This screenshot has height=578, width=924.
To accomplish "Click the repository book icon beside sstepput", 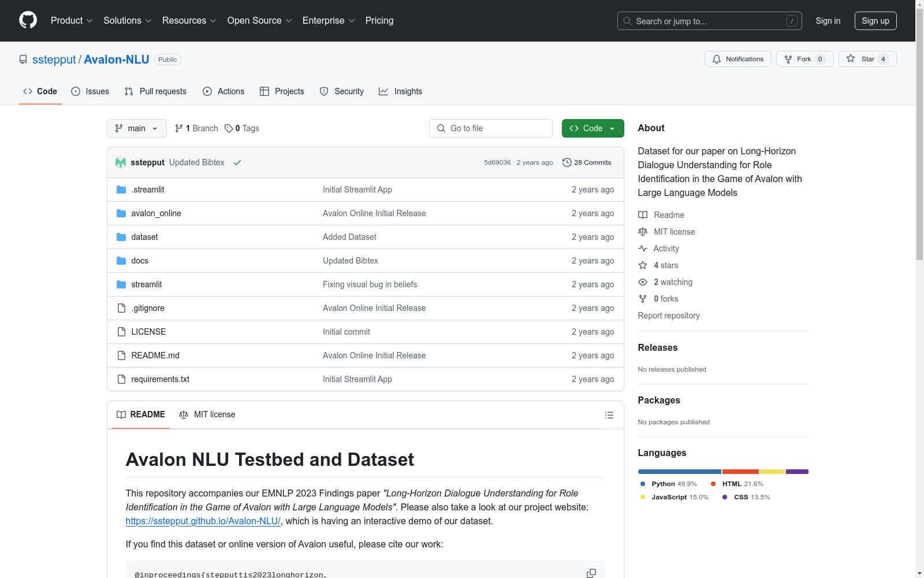I will [23, 60].
